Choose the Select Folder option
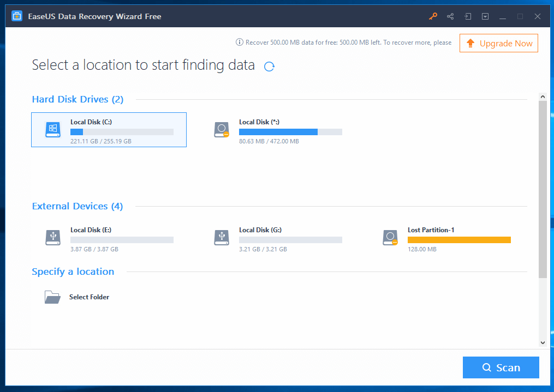The image size is (554, 392). point(89,297)
